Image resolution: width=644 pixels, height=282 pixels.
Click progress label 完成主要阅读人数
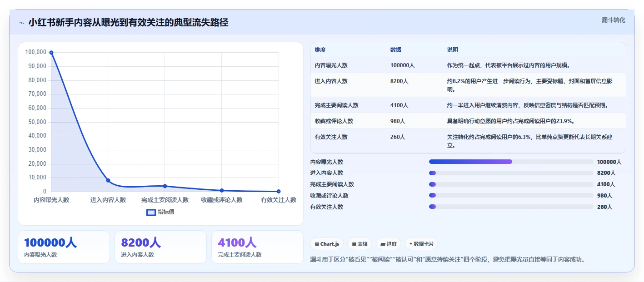click(x=332, y=184)
